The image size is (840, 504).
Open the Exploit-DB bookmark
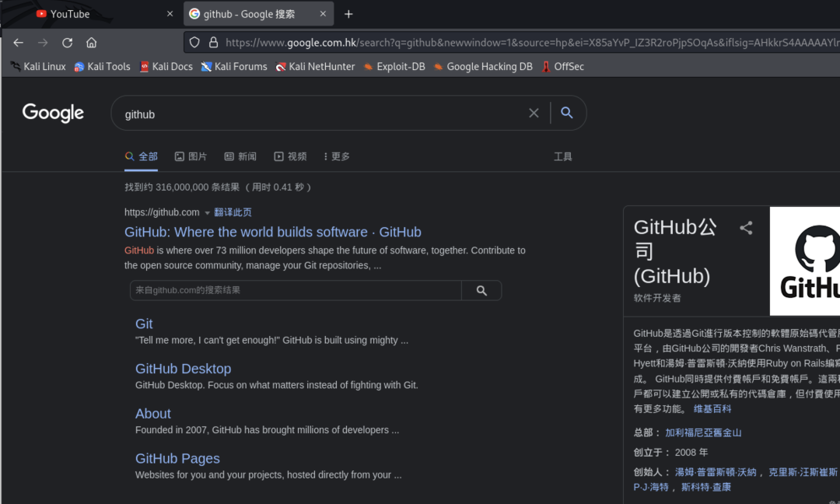coord(394,66)
